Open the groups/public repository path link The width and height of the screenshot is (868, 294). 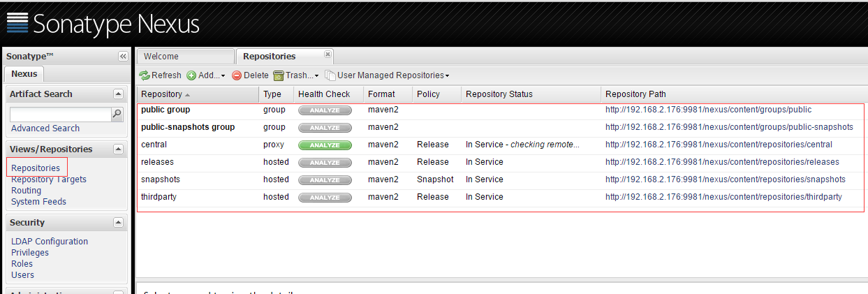708,110
